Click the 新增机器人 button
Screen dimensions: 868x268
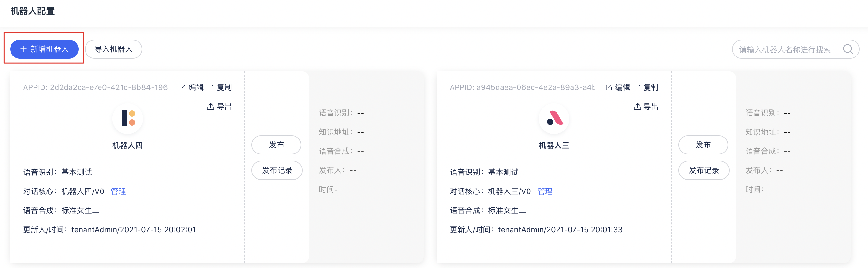pos(44,49)
